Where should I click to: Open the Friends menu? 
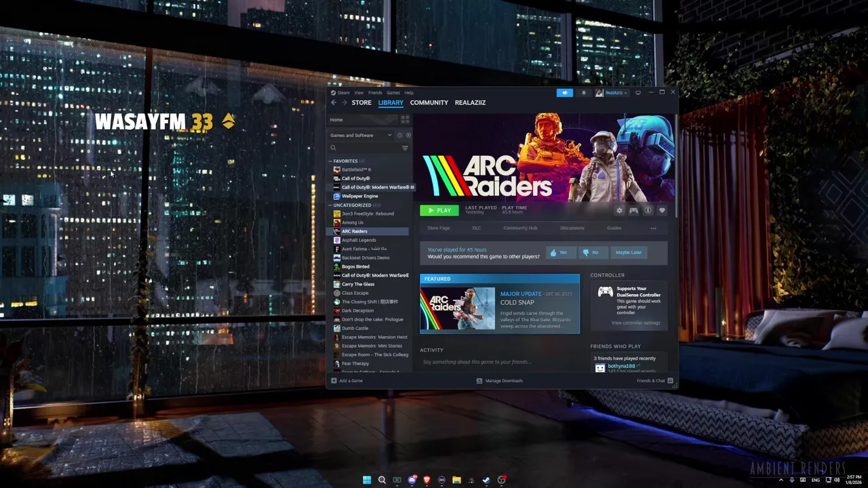375,93
